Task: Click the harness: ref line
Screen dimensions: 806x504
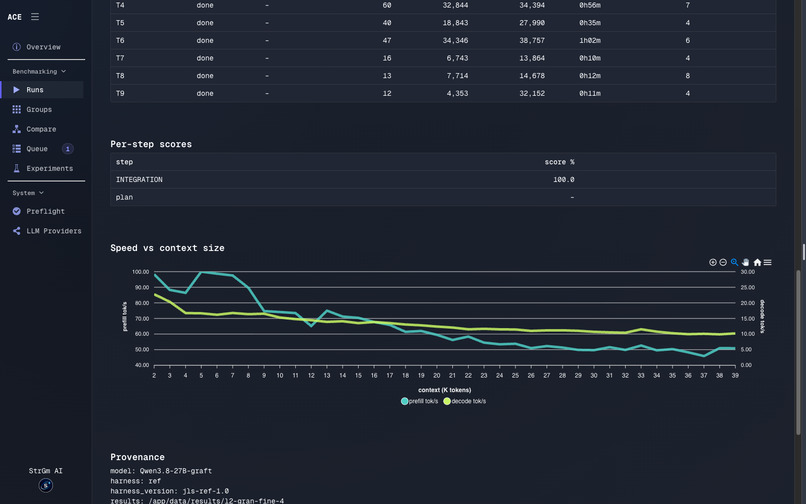Action: pos(136,481)
